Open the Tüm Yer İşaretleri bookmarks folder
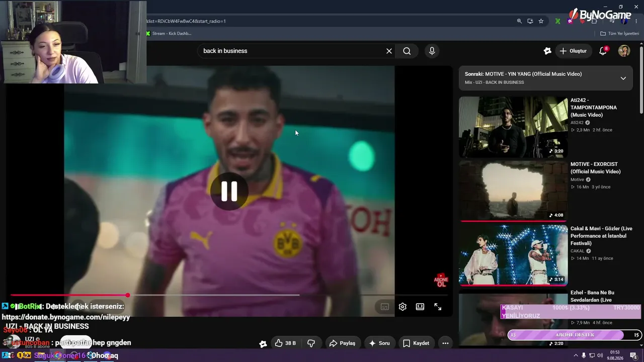This screenshot has height=362, width=644. pos(620,34)
